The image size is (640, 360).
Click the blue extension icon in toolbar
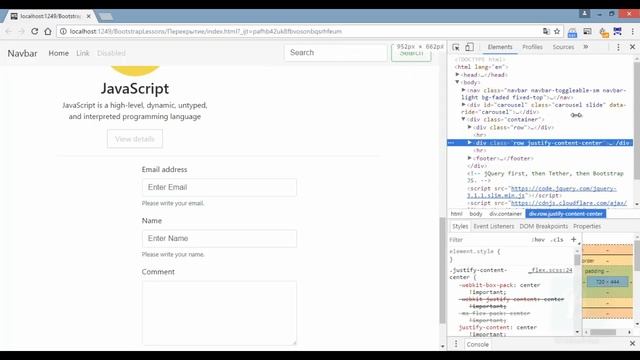point(572,32)
